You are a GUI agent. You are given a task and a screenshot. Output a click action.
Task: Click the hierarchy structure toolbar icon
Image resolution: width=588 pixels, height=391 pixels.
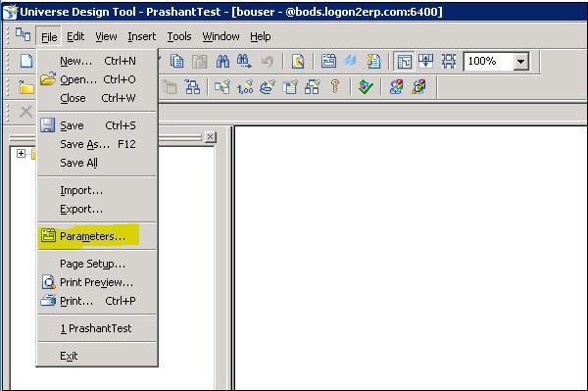(193, 87)
